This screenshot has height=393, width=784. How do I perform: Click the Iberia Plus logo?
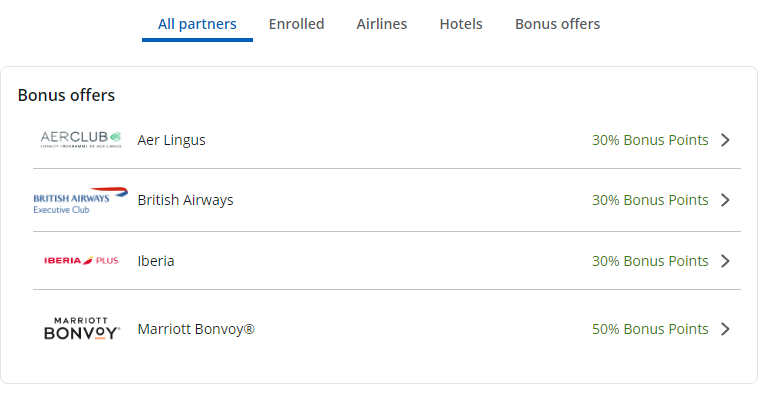(81, 260)
